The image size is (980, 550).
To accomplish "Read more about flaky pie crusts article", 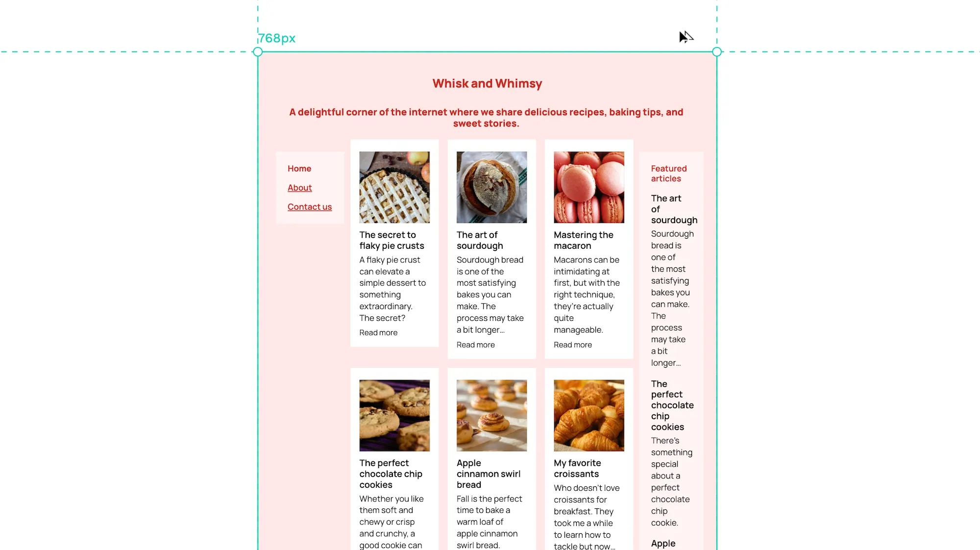I will (378, 332).
